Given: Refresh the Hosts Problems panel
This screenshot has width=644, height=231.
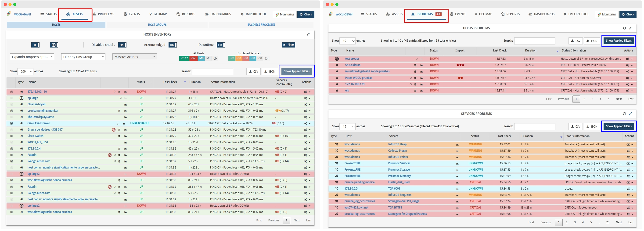Looking at the screenshot, I should 624,28.
